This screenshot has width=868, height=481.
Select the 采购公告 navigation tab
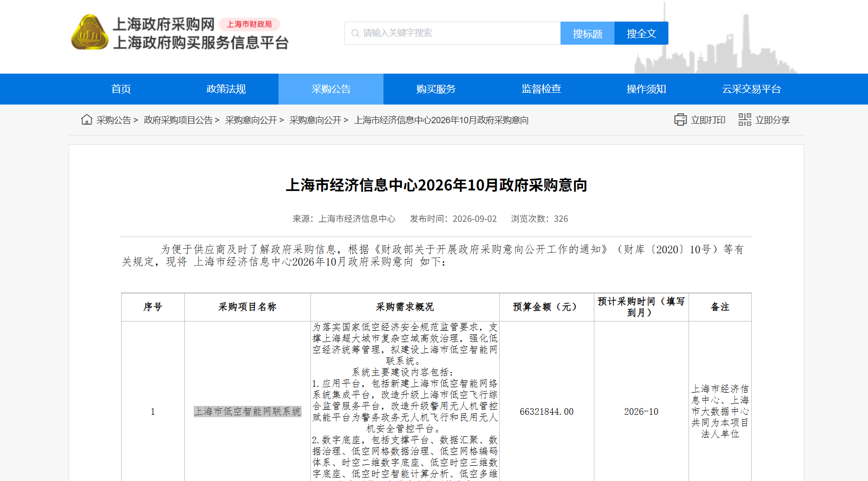tap(331, 89)
